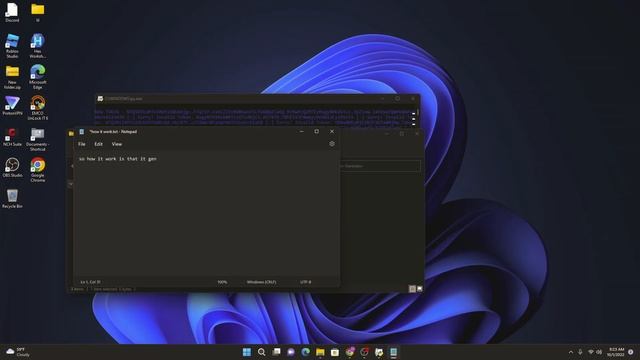Launch Microsoft Edge from the taskbar
Image resolution: width=640 pixels, height=360 pixels.
click(305, 352)
